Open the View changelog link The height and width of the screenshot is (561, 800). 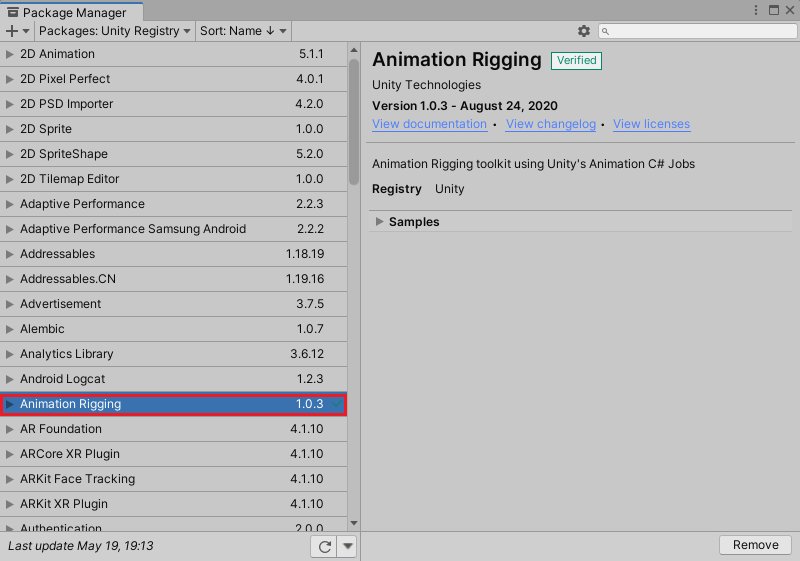click(x=550, y=124)
